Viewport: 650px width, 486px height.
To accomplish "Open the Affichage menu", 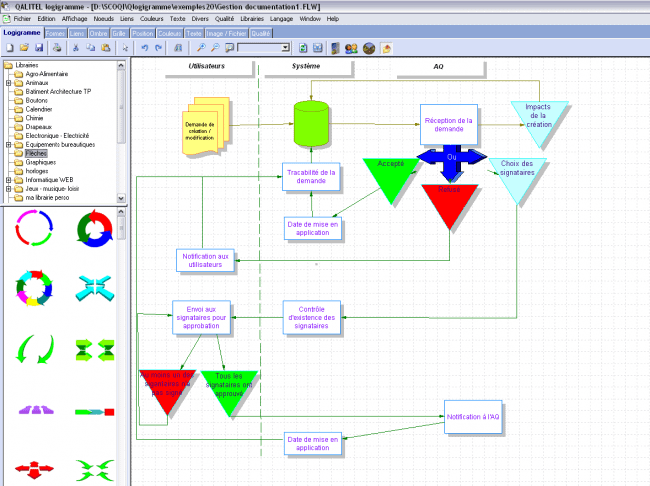I will click(x=74, y=19).
